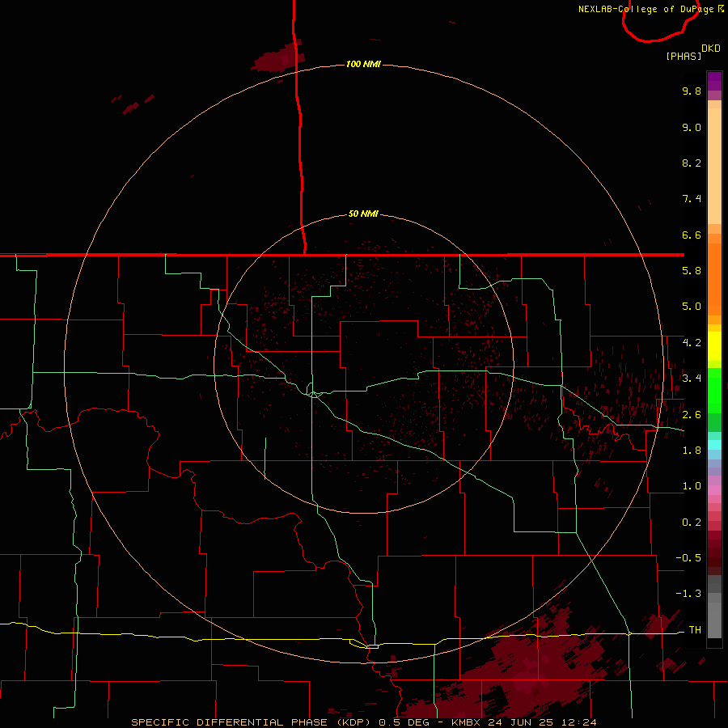The image size is (728, 728).
Task: Click the 100 NMI range ring label
Action: pos(363,64)
